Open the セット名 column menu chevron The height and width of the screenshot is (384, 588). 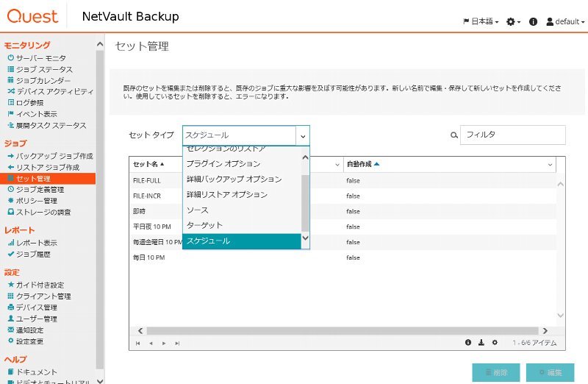click(x=337, y=164)
